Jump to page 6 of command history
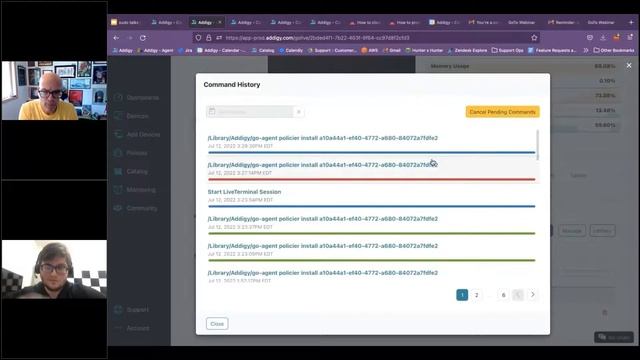640x360 pixels. pos(503,295)
